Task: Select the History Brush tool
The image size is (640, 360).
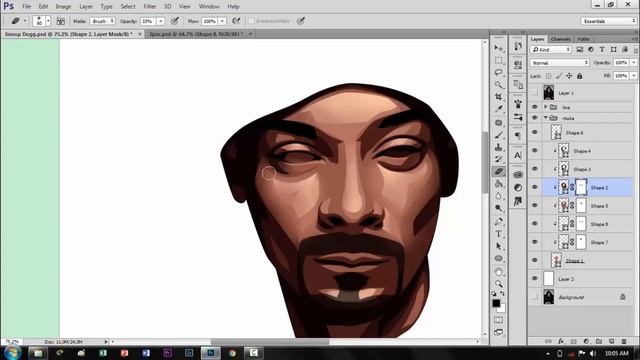Action: coord(498,159)
